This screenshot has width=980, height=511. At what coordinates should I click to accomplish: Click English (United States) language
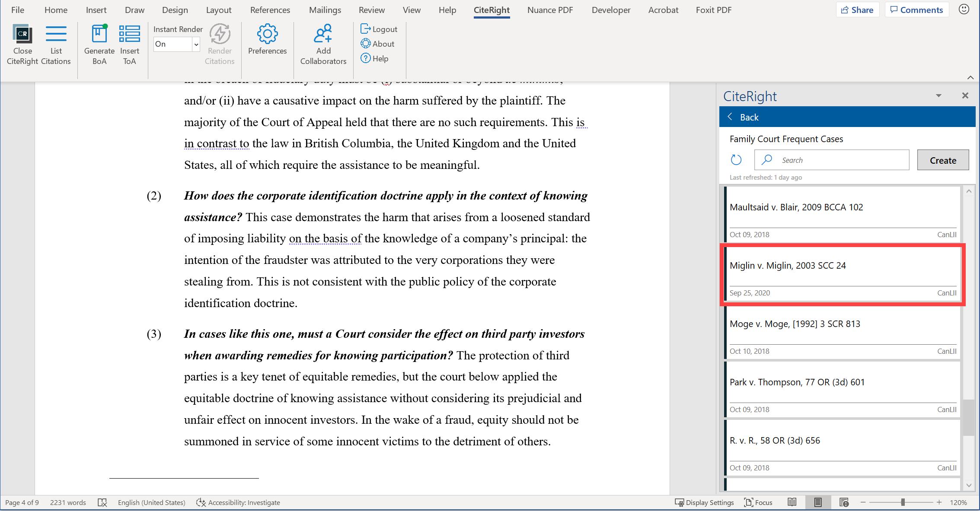(151, 502)
